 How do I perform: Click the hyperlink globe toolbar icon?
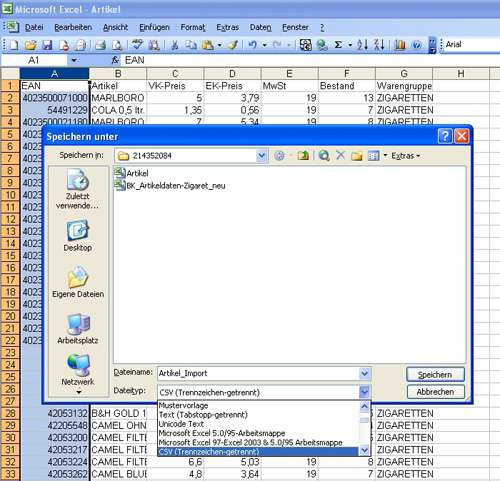pyautogui.click(x=322, y=45)
